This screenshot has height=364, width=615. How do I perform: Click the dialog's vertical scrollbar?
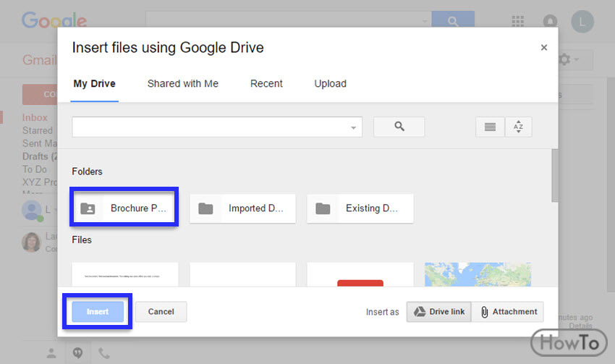click(555, 176)
